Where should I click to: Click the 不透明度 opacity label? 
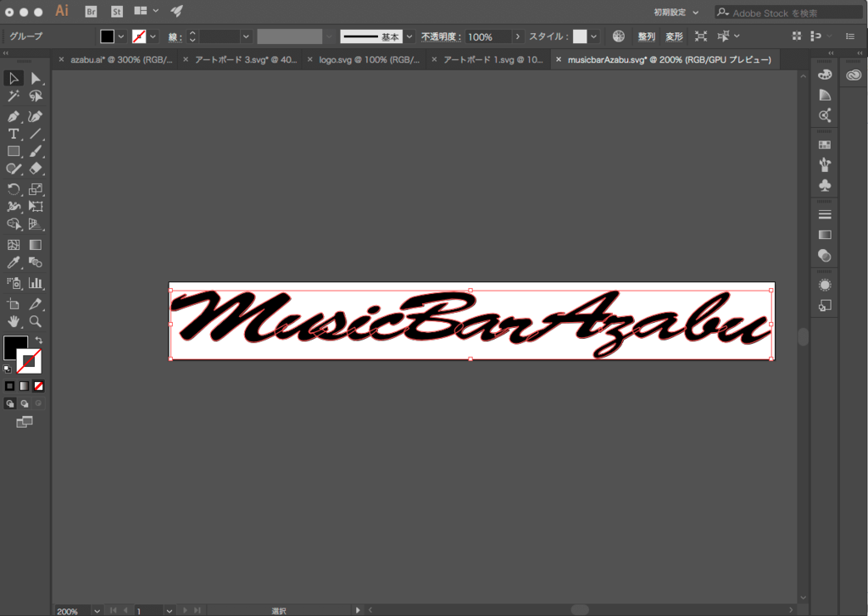point(440,36)
